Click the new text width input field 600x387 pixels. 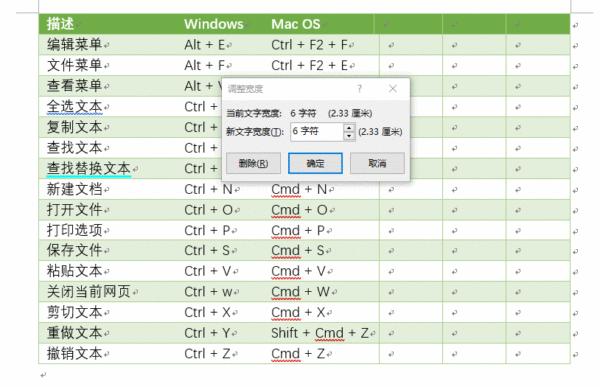coord(317,132)
